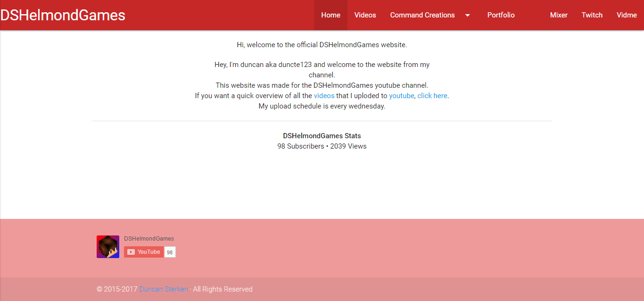Image resolution: width=644 pixels, height=301 pixels.
Task: Click the DSHelmondGames site logo text
Action: pyautogui.click(x=63, y=15)
